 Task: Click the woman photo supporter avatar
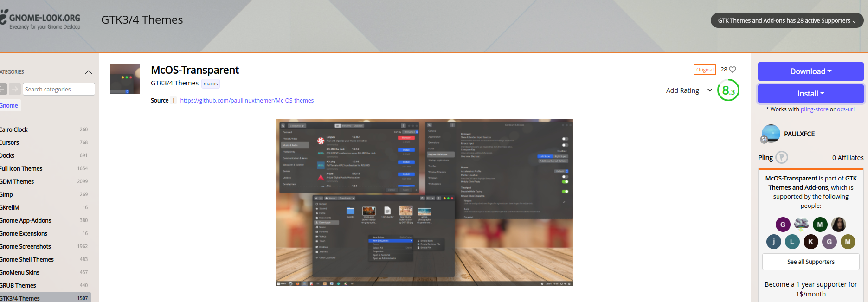tap(838, 225)
